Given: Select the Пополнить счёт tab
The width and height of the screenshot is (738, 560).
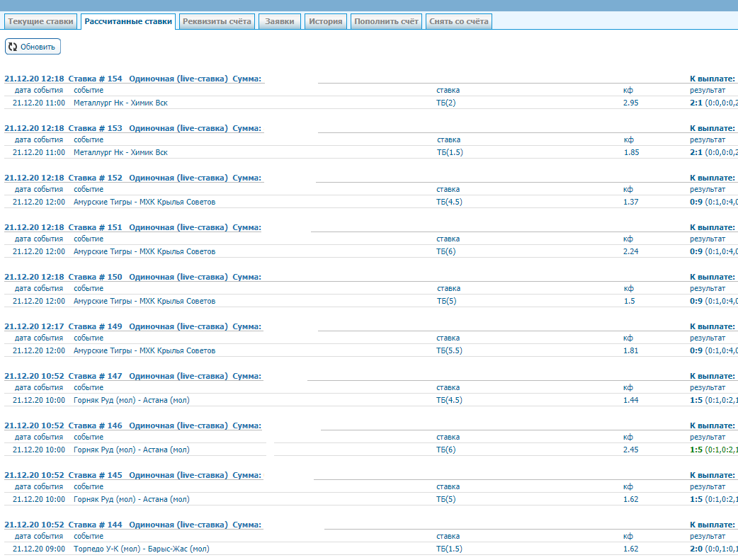Looking at the screenshot, I should pos(386,21).
